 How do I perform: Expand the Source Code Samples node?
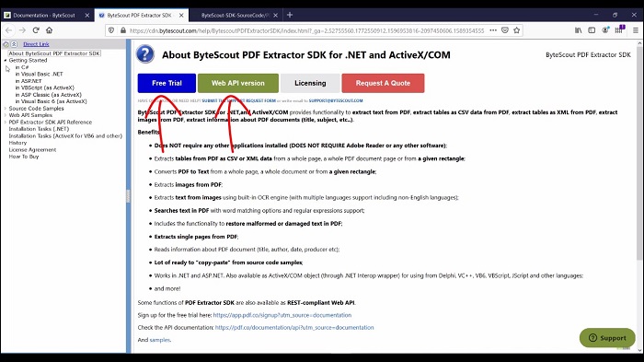point(6,109)
